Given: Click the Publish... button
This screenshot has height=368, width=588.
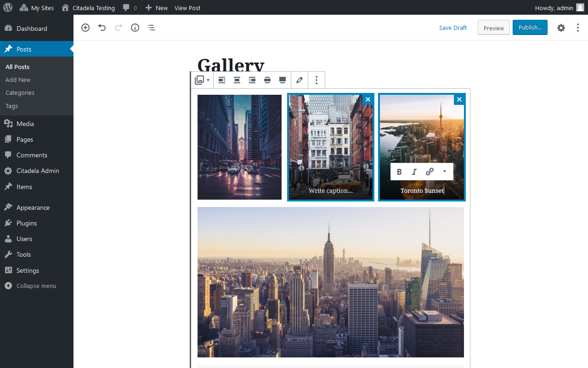Looking at the screenshot, I should point(530,28).
